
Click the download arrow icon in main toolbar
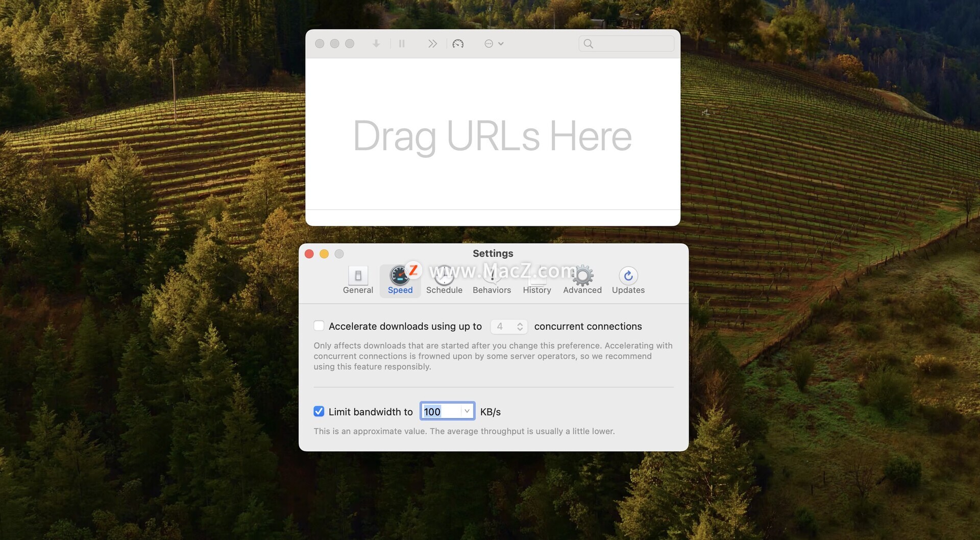(376, 44)
